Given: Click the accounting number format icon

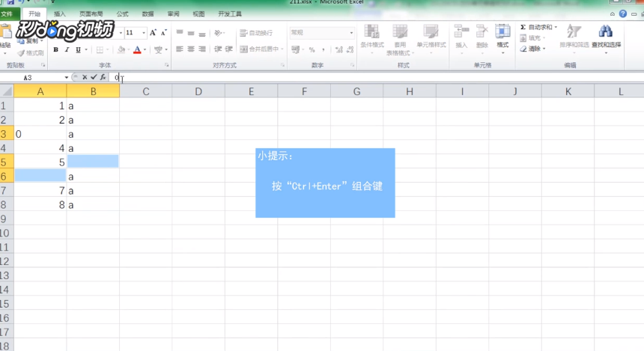Looking at the screenshot, I should 295,49.
